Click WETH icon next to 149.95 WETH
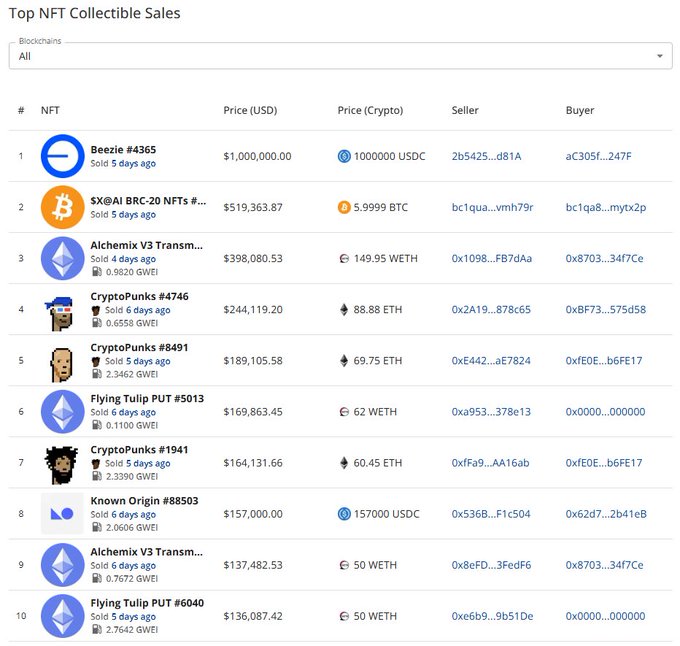680x646 pixels. pyautogui.click(x=344, y=259)
